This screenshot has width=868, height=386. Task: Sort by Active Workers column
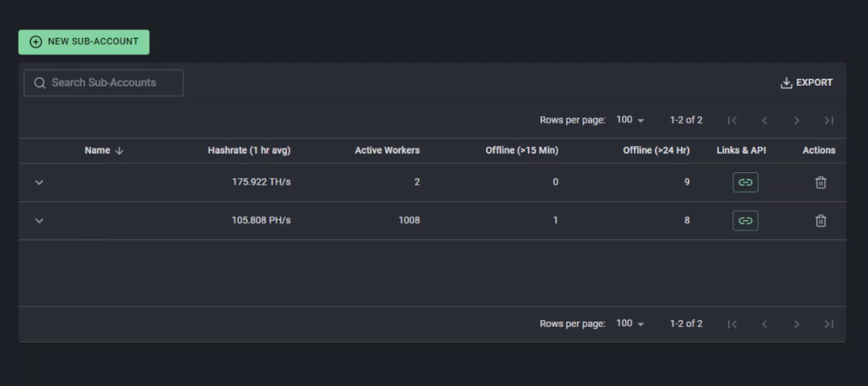click(x=387, y=150)
